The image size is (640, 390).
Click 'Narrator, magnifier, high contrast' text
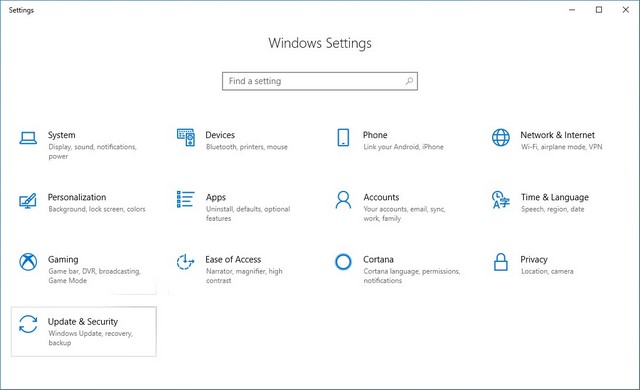[x=244, y=276]
